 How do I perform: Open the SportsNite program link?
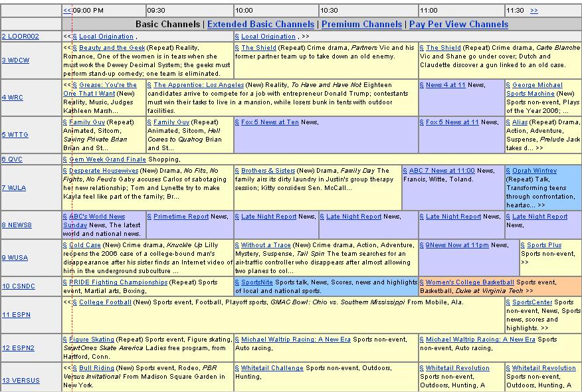(257, 282)
